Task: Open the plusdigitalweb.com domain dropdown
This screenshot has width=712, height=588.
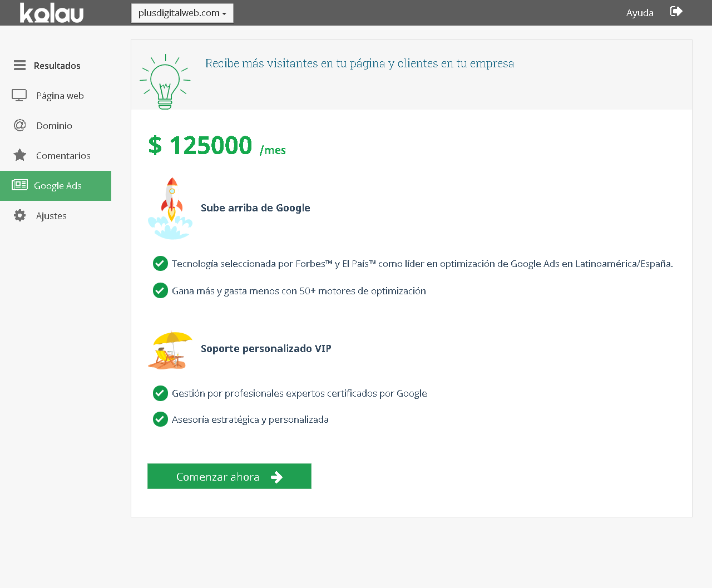Action: (x=182, y=13)
